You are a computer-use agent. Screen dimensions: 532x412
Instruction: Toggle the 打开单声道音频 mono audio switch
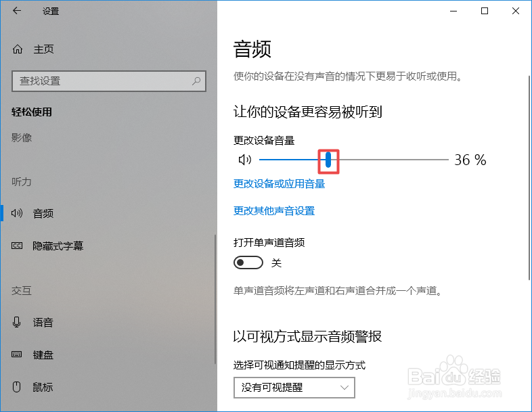248,262
